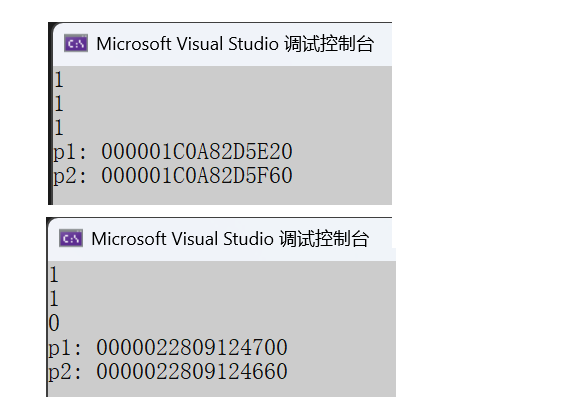
Task: Click the second output line 1 in bottom console
Action: (54, 298)
